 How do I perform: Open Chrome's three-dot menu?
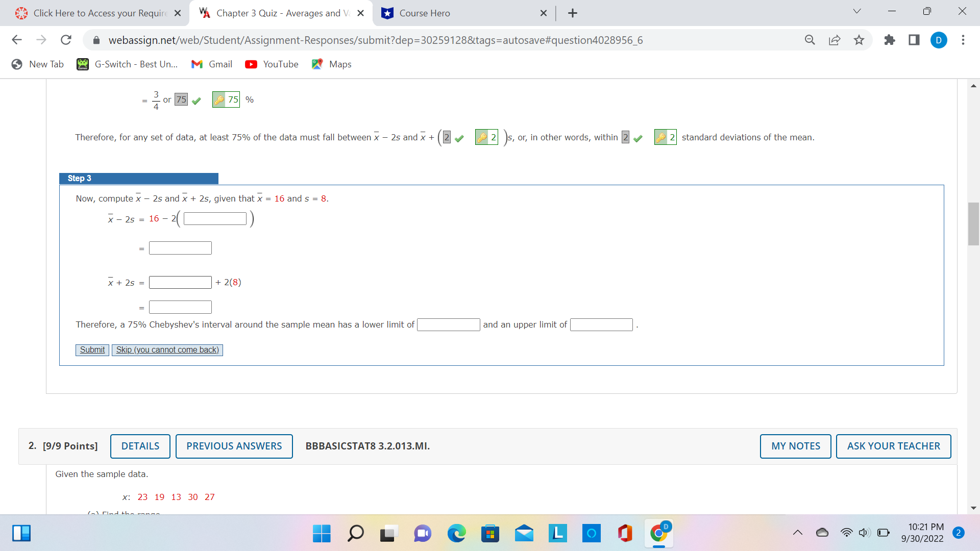(963, 40)
